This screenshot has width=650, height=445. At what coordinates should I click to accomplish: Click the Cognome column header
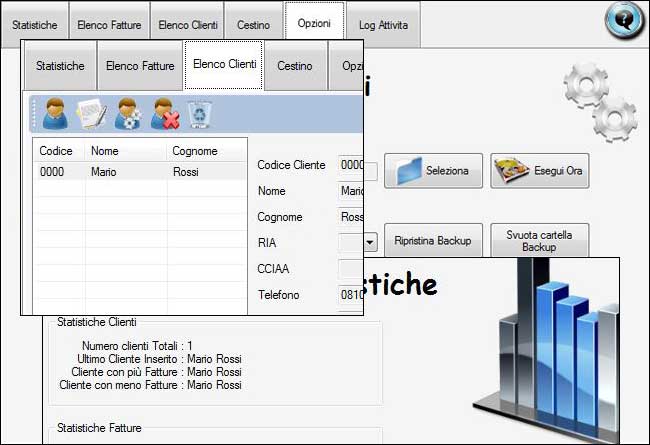(x=205, y=150)
